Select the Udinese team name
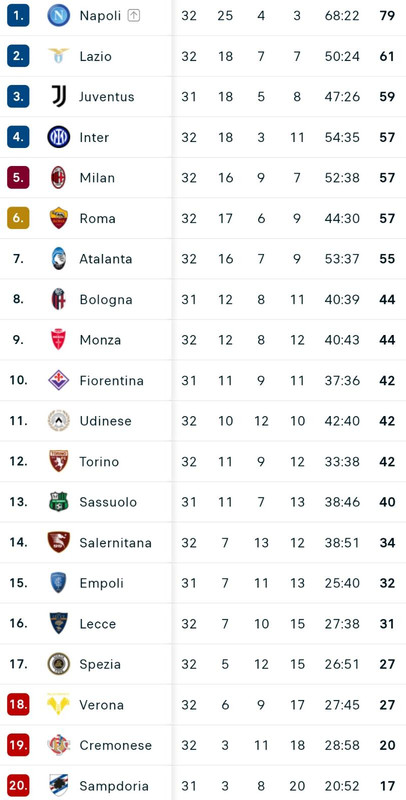406x800 pixels. tap(106, 421)
